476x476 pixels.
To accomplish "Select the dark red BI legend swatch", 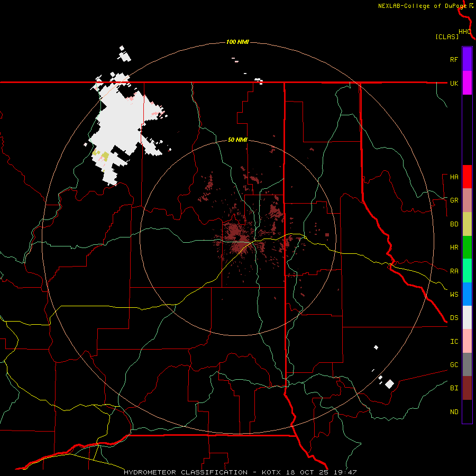I will [467, 388].
